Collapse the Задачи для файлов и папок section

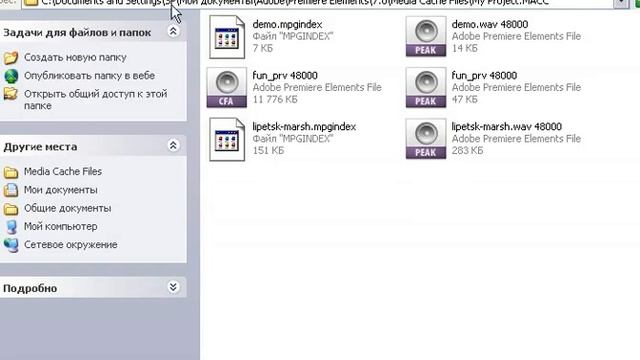(x=173, y=31)
